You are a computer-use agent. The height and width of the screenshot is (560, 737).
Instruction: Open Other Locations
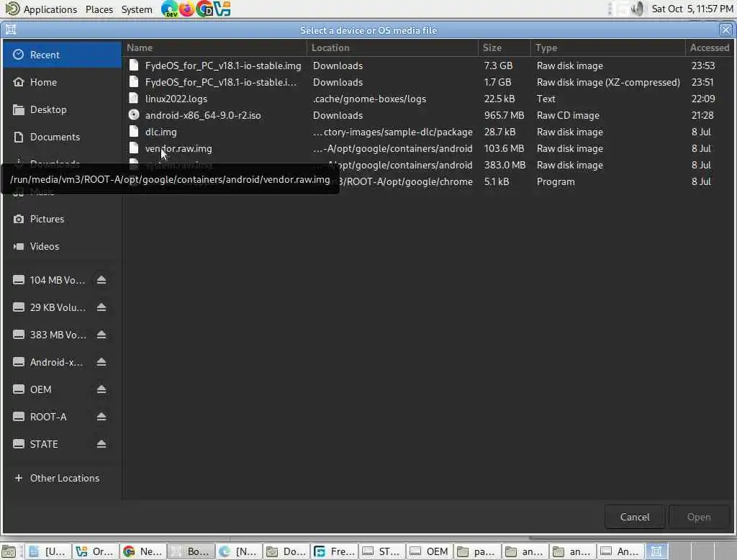tap(62, 478)
